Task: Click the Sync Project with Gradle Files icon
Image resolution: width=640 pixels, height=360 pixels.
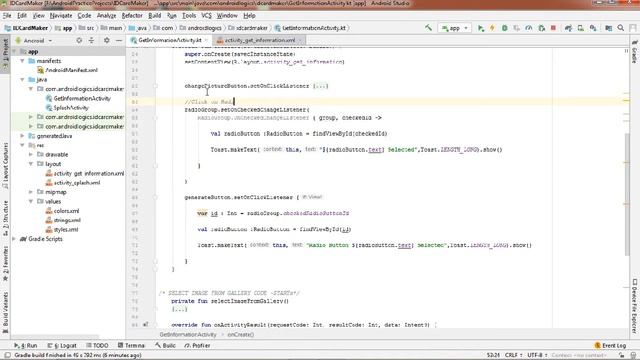Action: [x=568, y=28]
